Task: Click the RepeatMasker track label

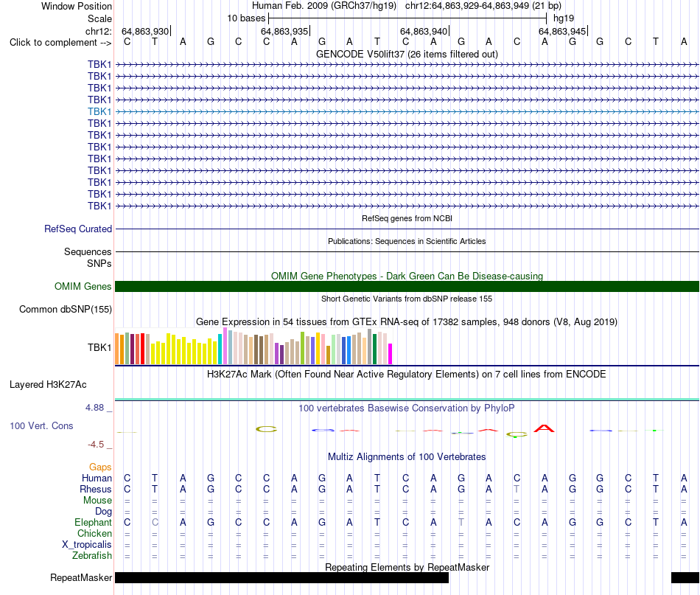Action: click(81, 577)
